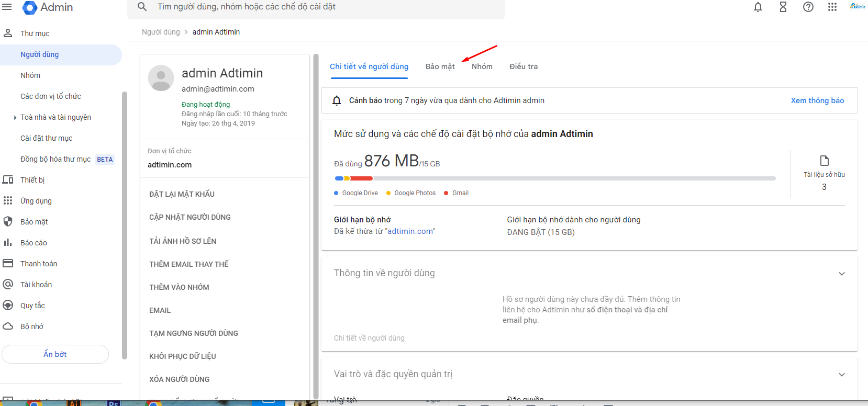Click the Bảo mật shield icon

tap(8, 222)
